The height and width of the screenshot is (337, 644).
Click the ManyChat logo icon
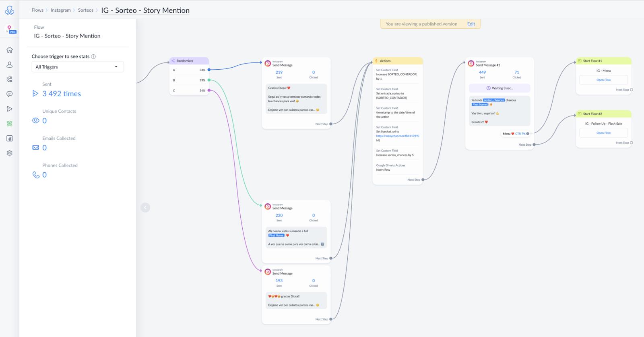[10, 10]
